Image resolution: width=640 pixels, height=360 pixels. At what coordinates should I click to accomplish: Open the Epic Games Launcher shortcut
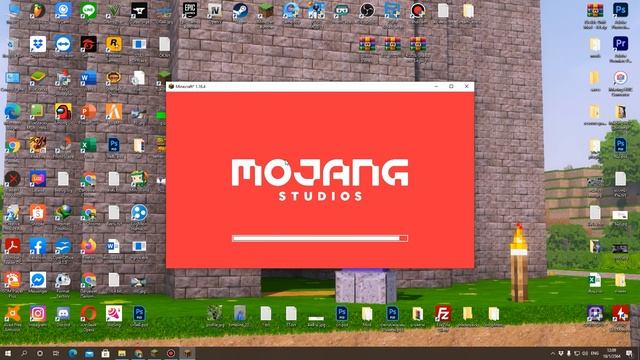point(189,10)
